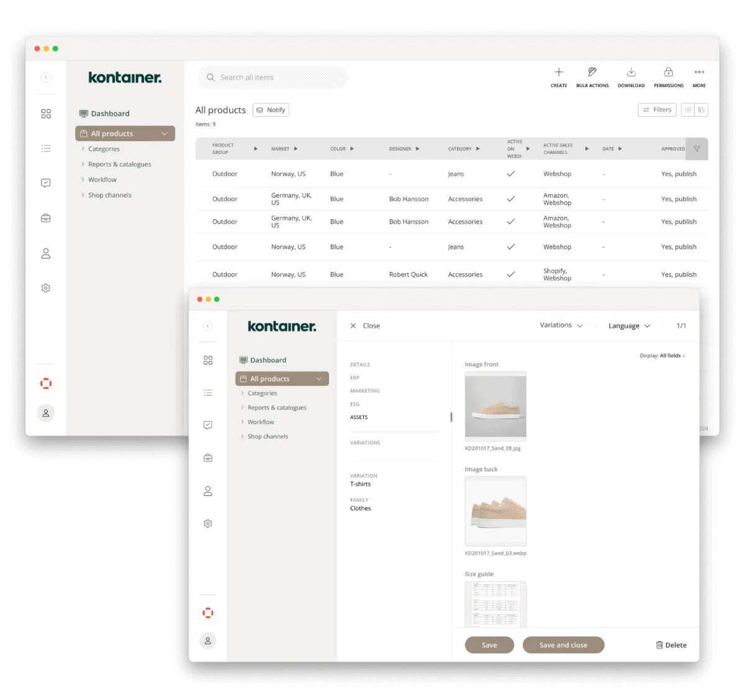Open Bulk Actions pencil icon
This screenshot has height=700, width=745.
tap(592, 72)
